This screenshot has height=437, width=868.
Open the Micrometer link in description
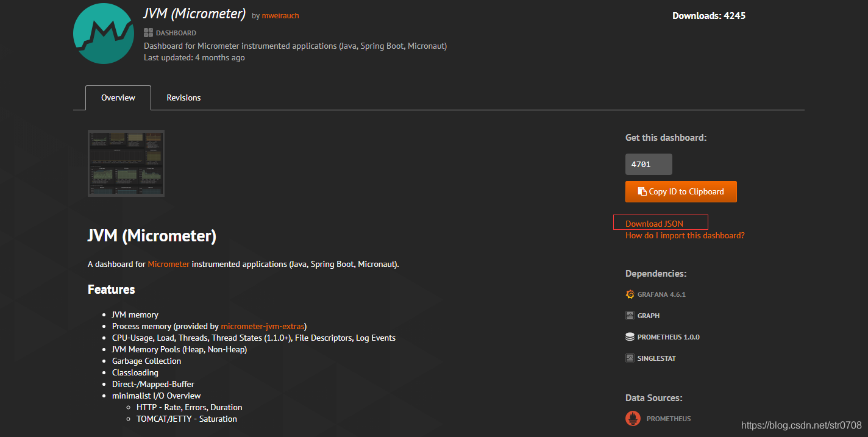coord(169,264)
